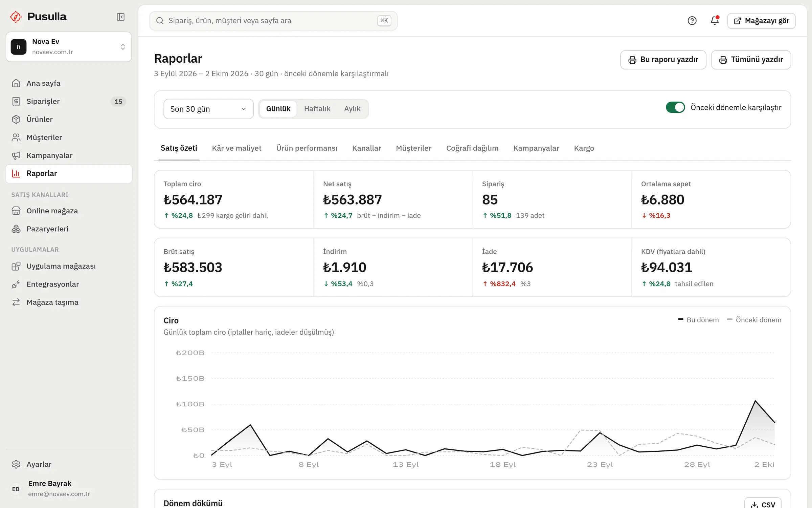Open Siparişler from sidebar
Screen dimensions: 812x508
click(x=69, y=101)
